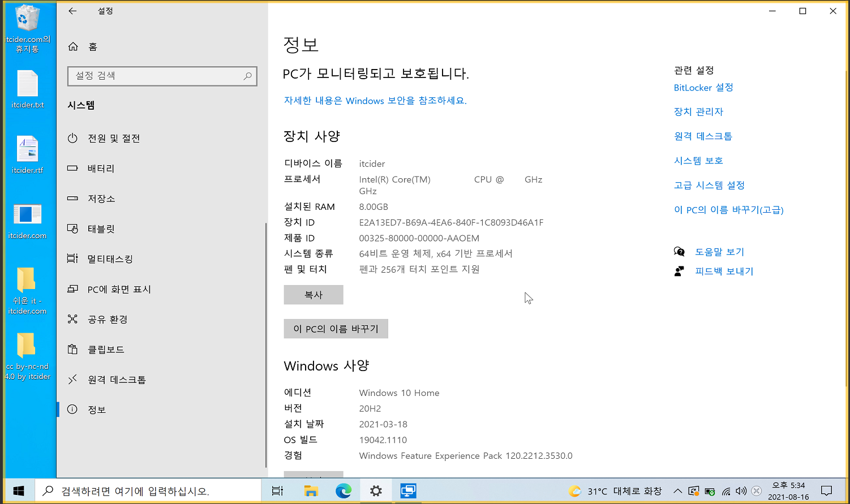Select the itcider.rtf desktop file
The height and width of the screenshot is (504, 850).
tap(28, 154)
